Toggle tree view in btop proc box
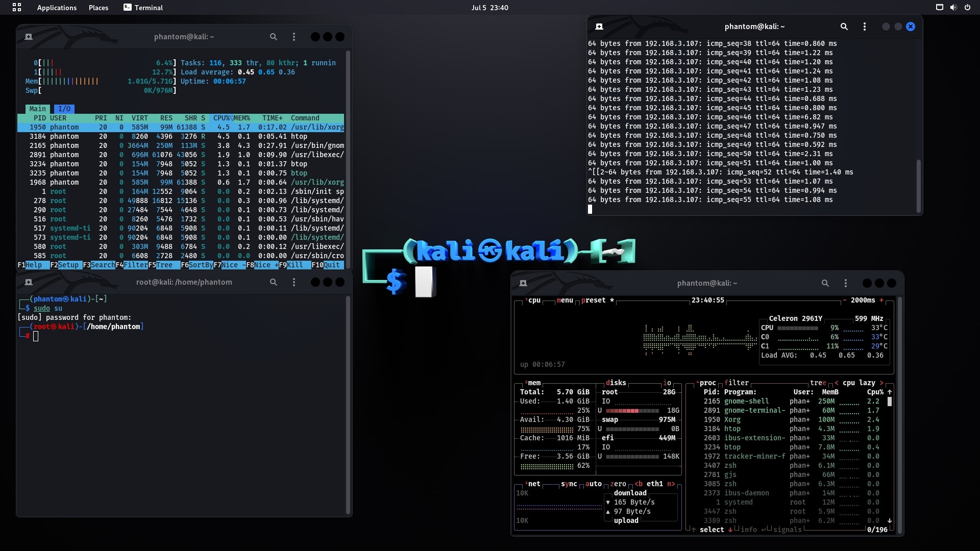 [x=818, y=383]
